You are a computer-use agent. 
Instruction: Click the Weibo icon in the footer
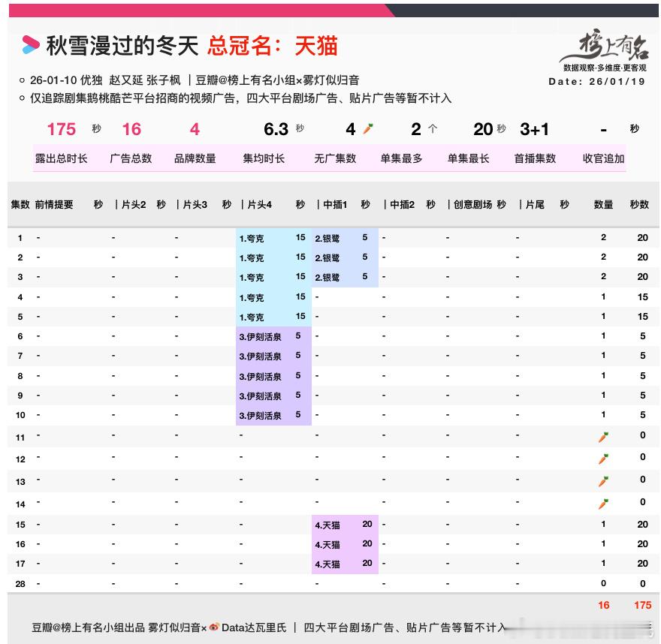(x=214, y=627)
